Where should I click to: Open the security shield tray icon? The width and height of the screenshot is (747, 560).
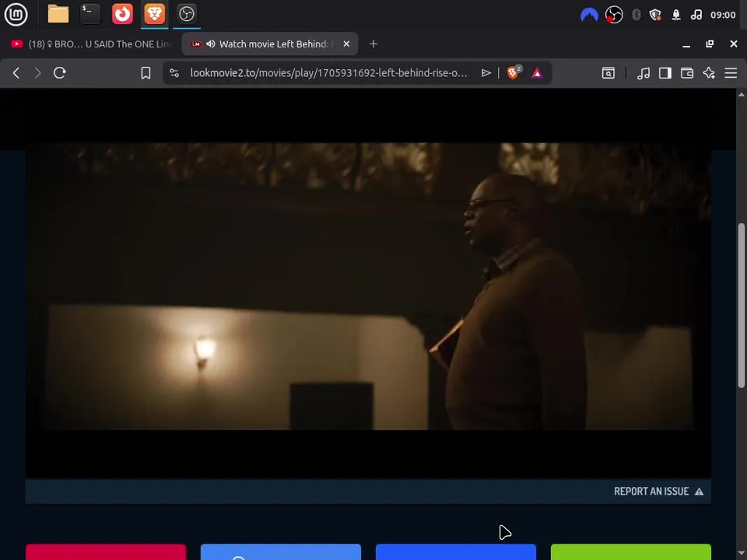(x=655, y=15)
